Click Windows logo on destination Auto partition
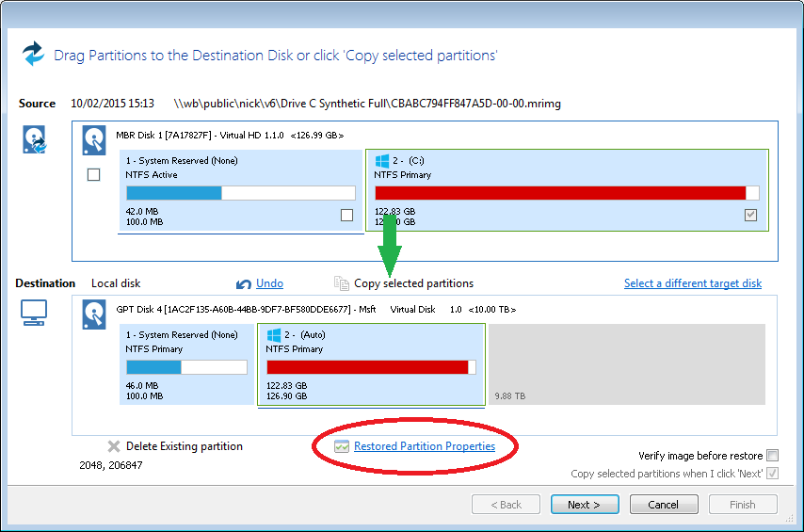804x532 pixels. coord(274,335)
